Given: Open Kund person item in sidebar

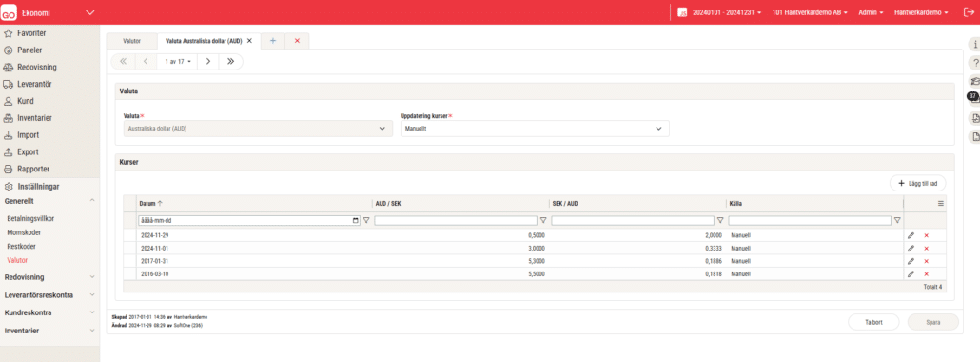Looking at the screenshot, I should [x=26, y=101].
